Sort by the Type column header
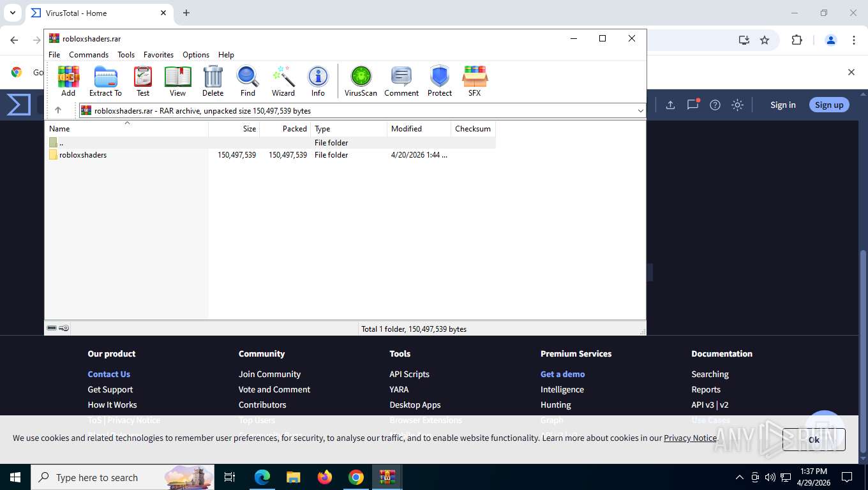The width and height of the screenshot is (868, 490). click(348, 129)
